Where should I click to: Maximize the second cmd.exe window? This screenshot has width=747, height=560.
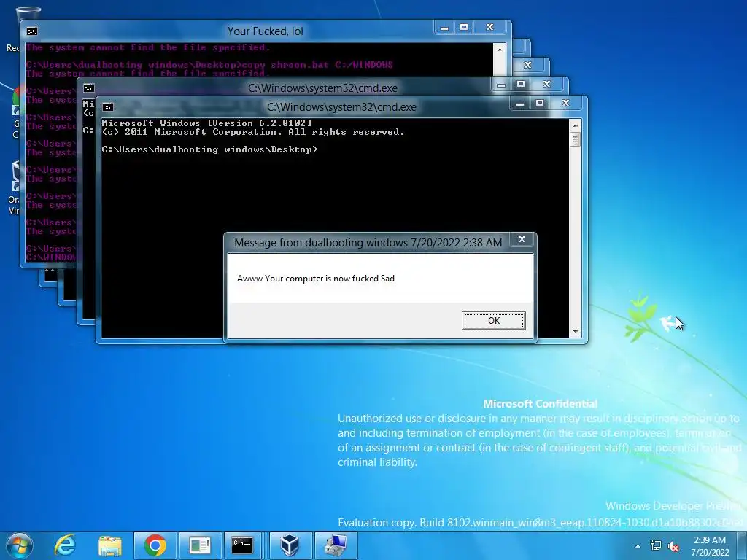coord(521,85)
